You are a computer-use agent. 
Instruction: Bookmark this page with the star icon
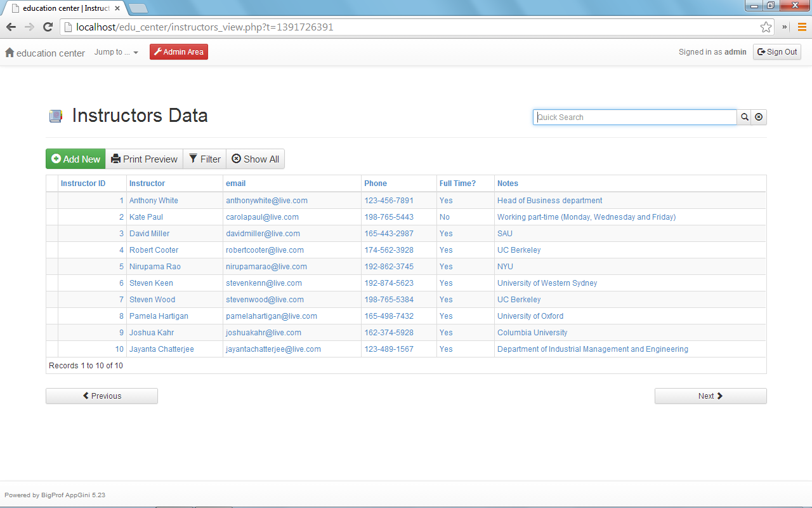[x=766, y=27]
